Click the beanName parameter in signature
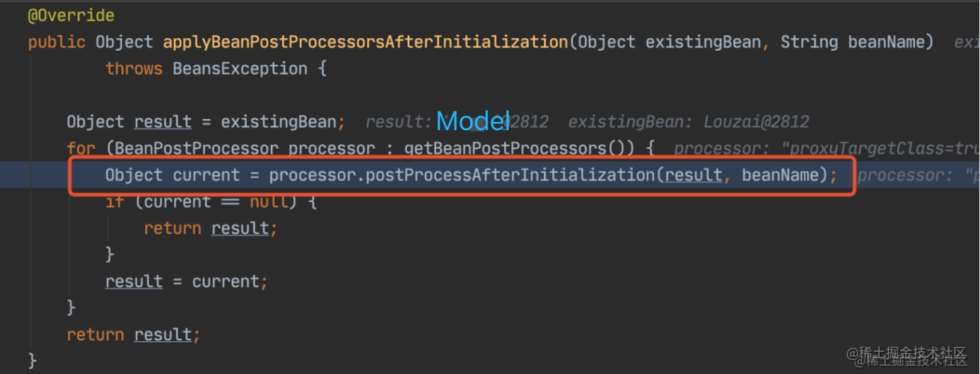Screen dimensions: 980x374 (x=890, y=42)
